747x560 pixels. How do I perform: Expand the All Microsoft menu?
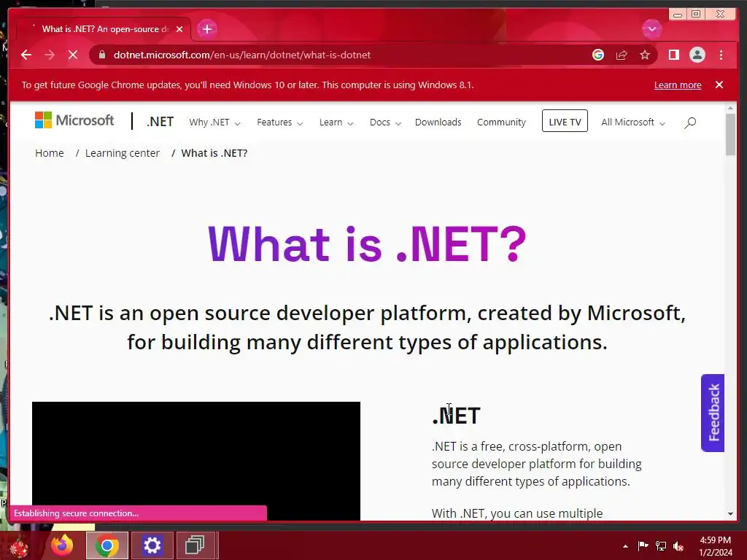click(632, 122)
